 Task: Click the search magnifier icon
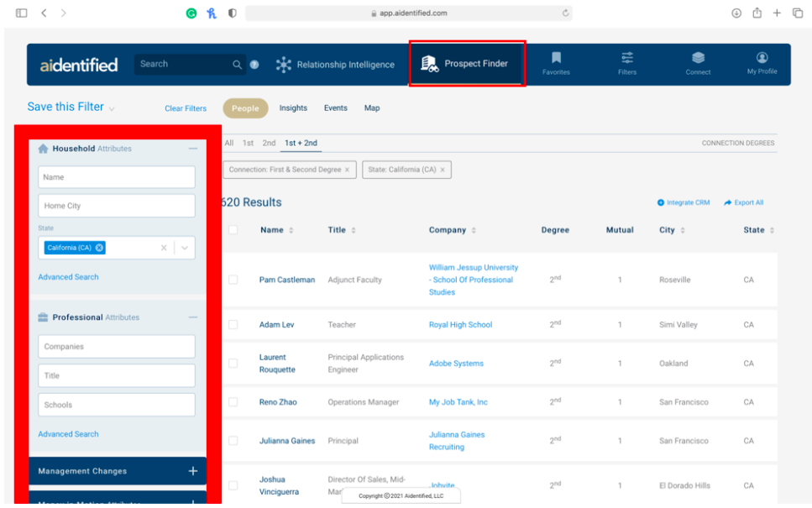pyautogui.click(x=238, y=65)
